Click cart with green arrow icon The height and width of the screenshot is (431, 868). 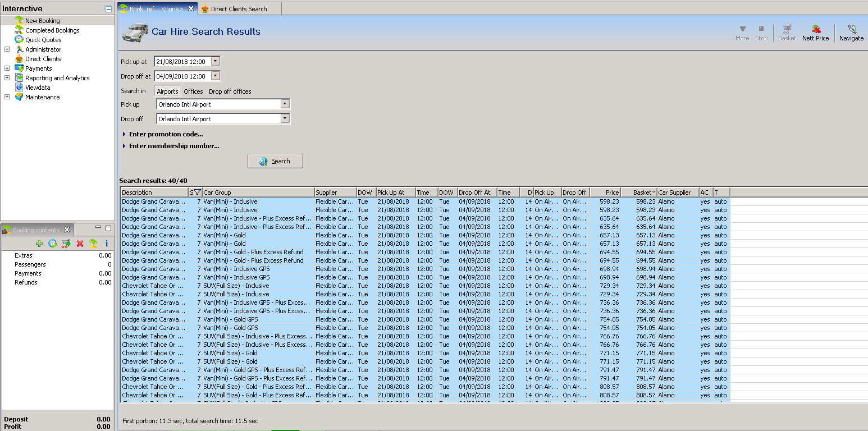point(66,244)
